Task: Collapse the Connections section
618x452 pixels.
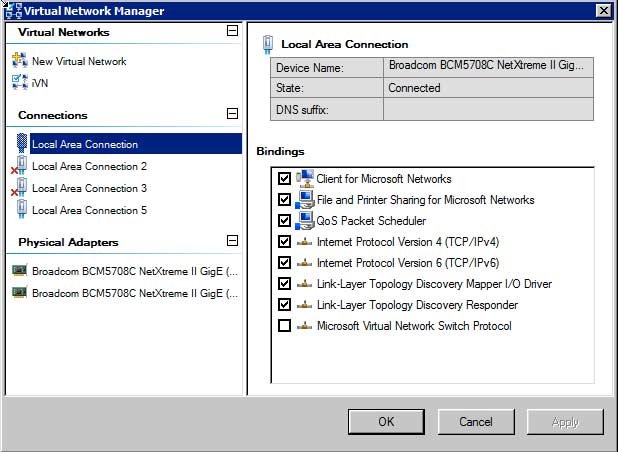Action: (233, 114)
